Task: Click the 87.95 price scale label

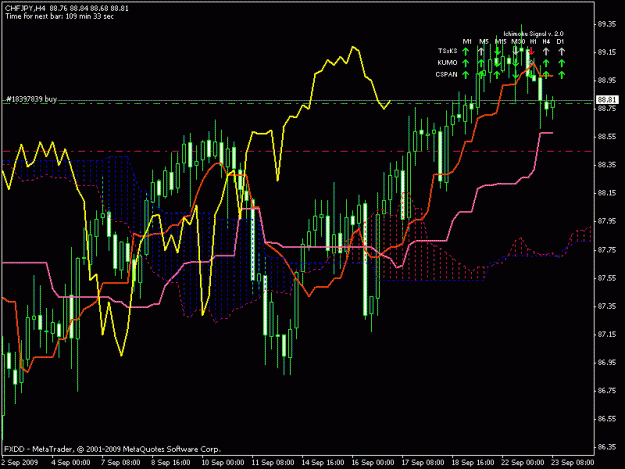Action: tap(607, 221)
